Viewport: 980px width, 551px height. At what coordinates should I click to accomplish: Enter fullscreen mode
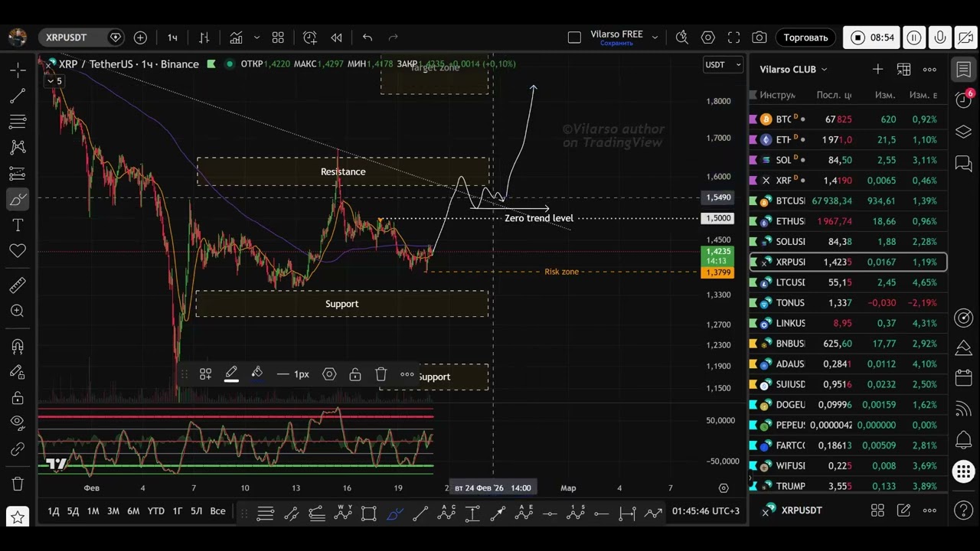click(x=733, y=37)
